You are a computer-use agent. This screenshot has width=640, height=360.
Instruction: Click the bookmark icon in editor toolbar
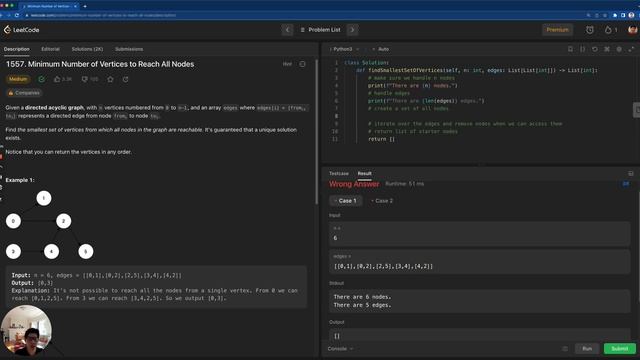(570, 49)
